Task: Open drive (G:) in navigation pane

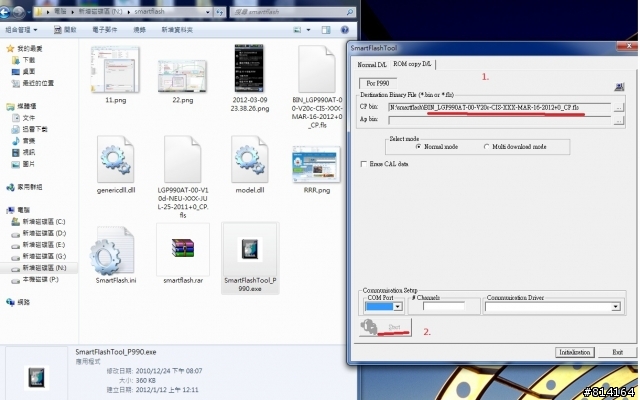Action: tap(38, 256)
